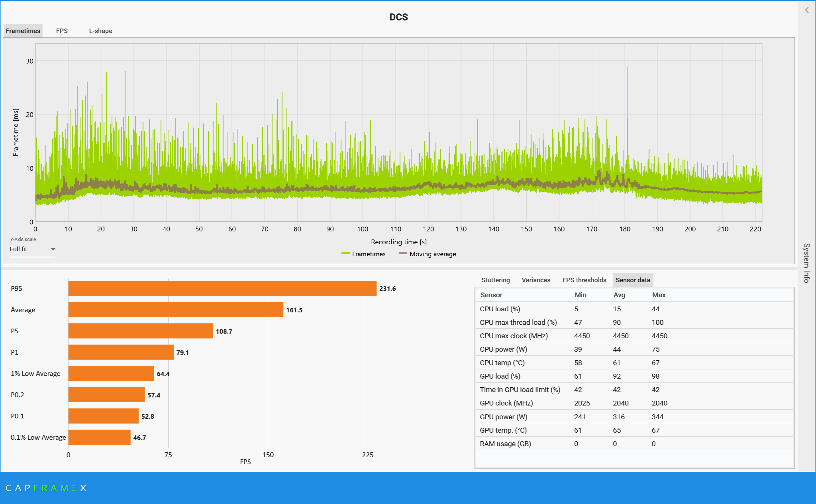Click the GPU power max value 344
This screenshot has width=816, height=504.
tap(657, 417)
